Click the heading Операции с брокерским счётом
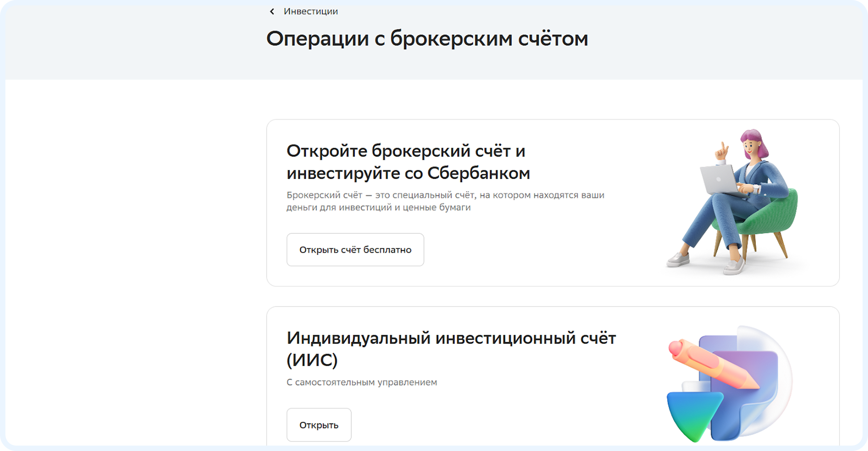 coord(427,39)
